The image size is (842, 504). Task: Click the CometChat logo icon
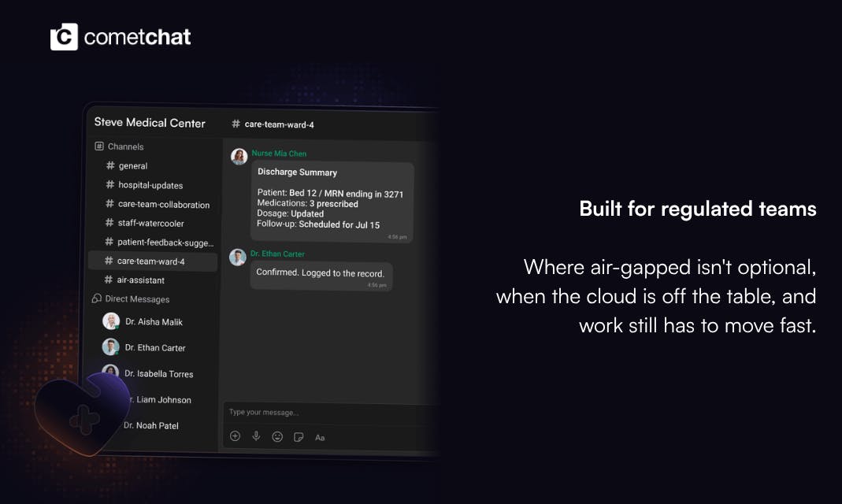[x=64, y=36]
